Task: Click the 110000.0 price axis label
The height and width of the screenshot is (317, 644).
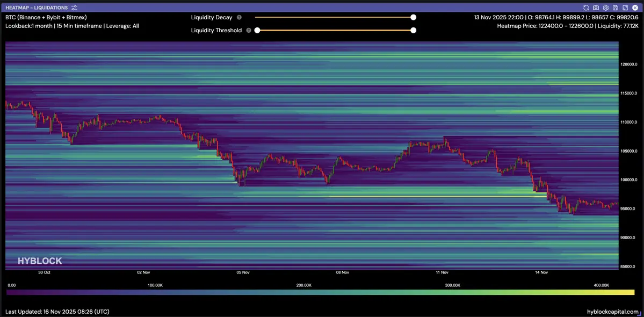Action: coord(629,122)
